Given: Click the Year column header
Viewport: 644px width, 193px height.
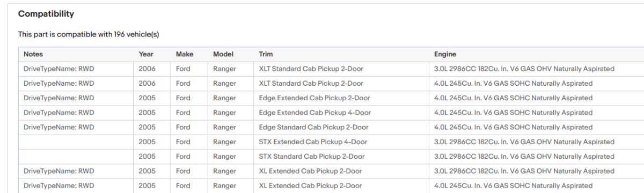Looking at the screenshot, I should [146, 54].
